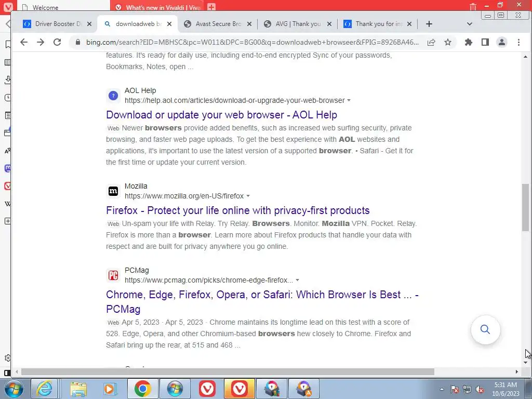532x399 pixels.
Task: Close the downloadweb search tab
Action: coord(169,24)
